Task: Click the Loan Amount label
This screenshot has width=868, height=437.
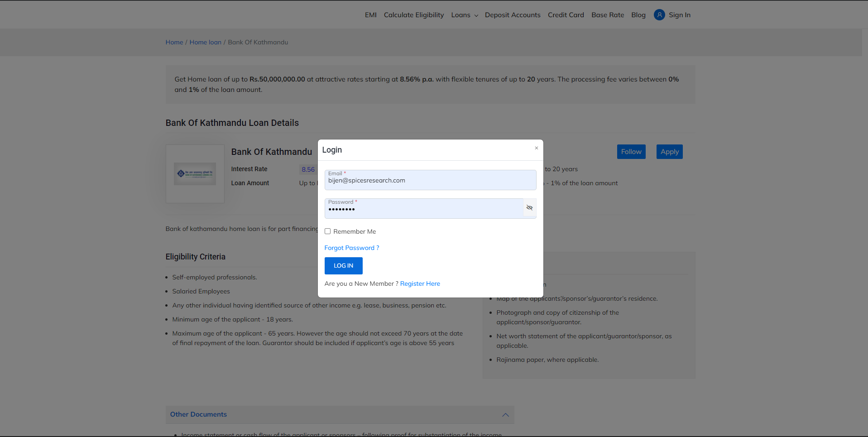Action: pos(250,183)
